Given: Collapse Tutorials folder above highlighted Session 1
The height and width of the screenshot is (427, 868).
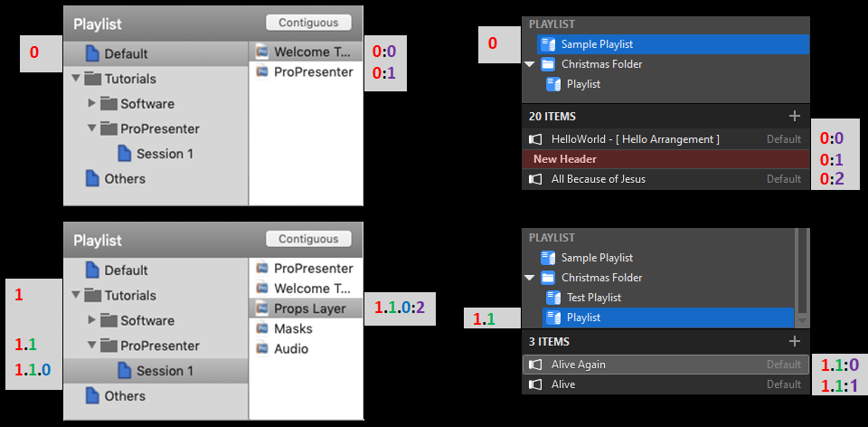Looking at the screenshot, I should (76, 295).
